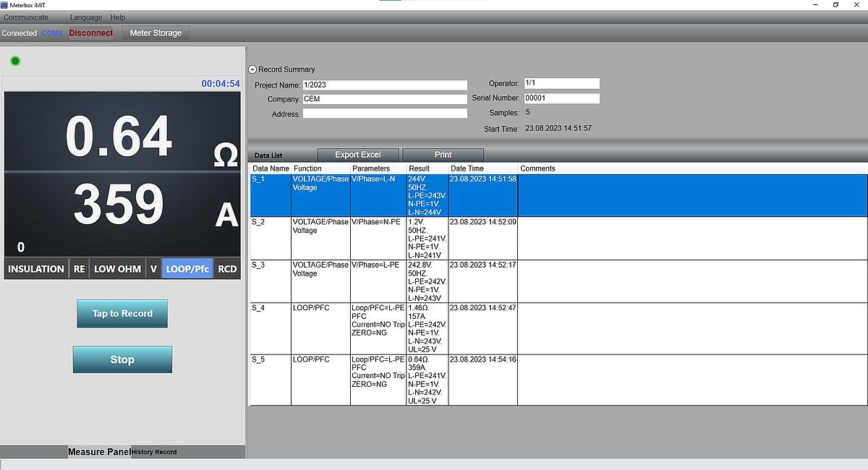This screenshot has height=470, width=868.
Task: Select the LOW OHM mode
Action: tap(117, 269)
